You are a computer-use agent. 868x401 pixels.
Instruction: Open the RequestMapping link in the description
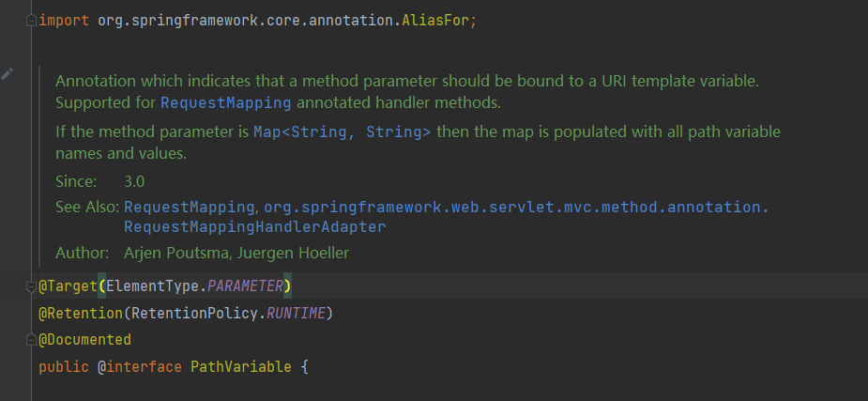[225, 103]
